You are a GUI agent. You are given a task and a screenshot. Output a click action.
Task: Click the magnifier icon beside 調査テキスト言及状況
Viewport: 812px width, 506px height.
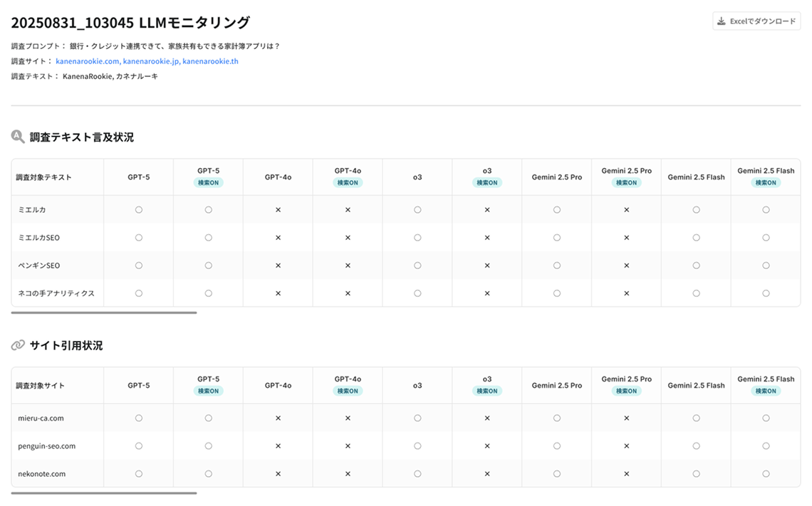(18, 137)
